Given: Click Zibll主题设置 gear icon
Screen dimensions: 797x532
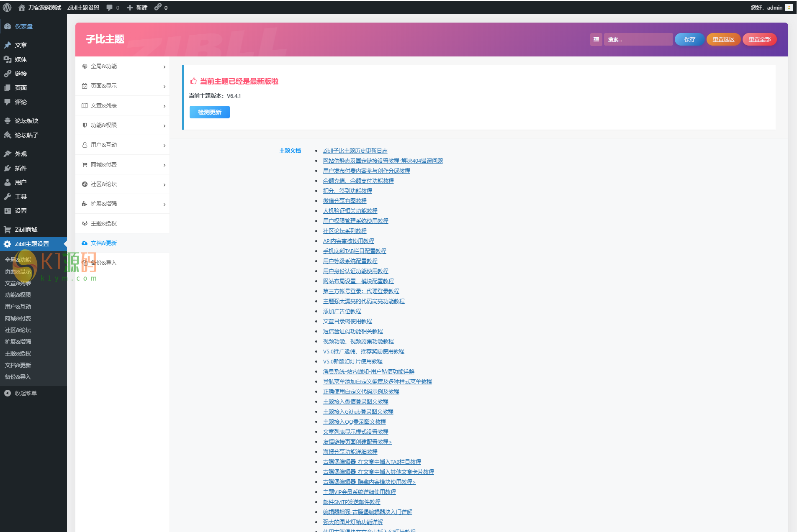Looking at the screenshot, I should point(8,244).
